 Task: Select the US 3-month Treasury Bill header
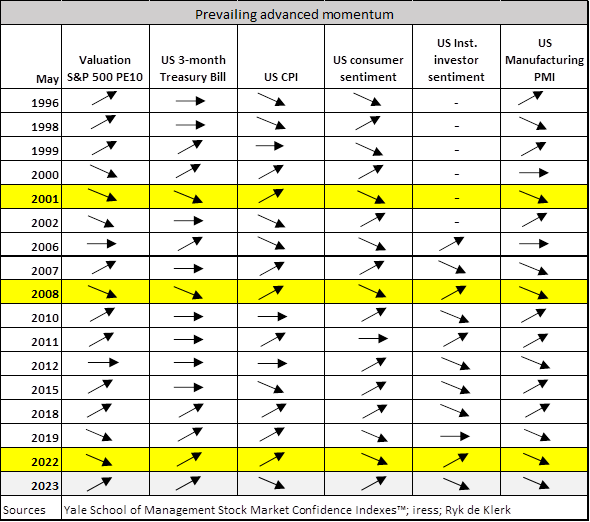coord(193,68)
